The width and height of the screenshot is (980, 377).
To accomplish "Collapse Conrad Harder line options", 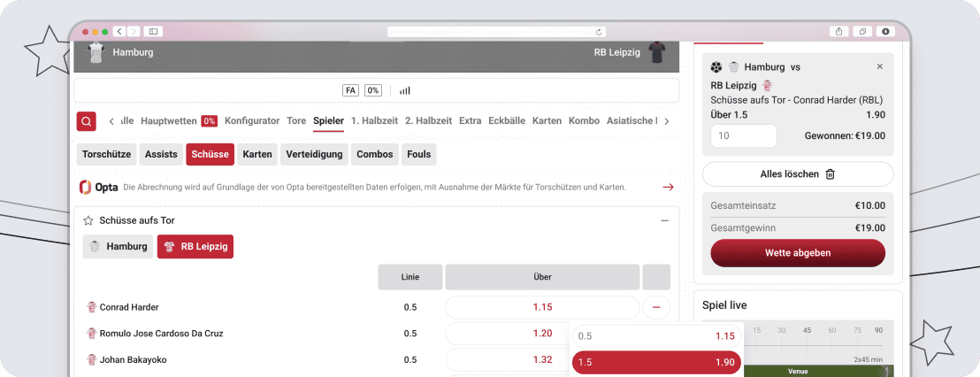I will pyautogui.click(x=656, y=308).
